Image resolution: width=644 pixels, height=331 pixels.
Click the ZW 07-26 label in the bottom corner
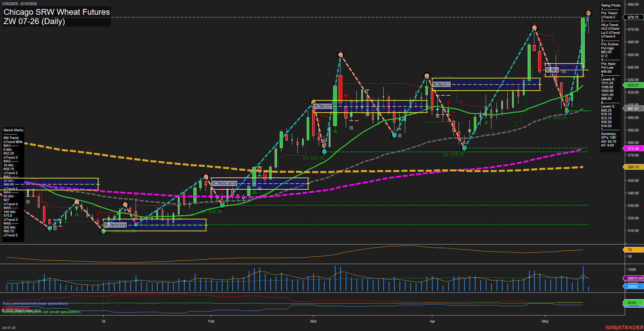pyautogui.click(x=9, y=328)
